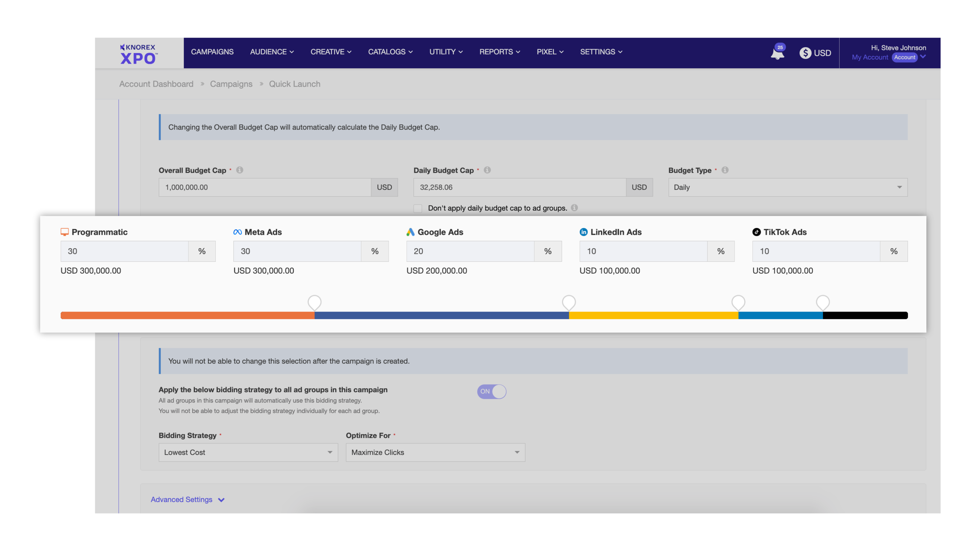Image resolution: width=980 pixels, height=551 pixels.
Task: Toggle the bidding strategy ON switch
Action: pyautogui.click(x=492, y=391)
